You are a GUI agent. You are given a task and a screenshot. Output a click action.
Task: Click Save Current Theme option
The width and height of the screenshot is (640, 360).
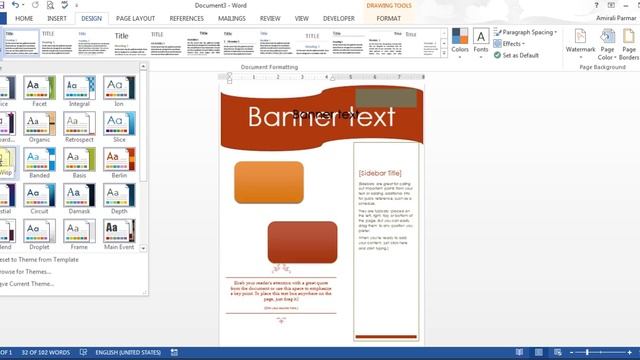click(27, 283)
